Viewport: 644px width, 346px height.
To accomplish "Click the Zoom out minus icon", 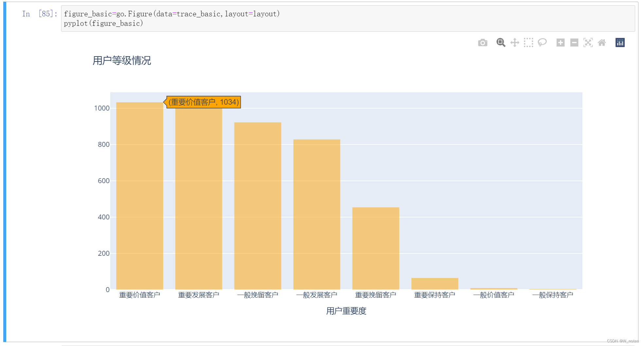I will coord(574,43).
